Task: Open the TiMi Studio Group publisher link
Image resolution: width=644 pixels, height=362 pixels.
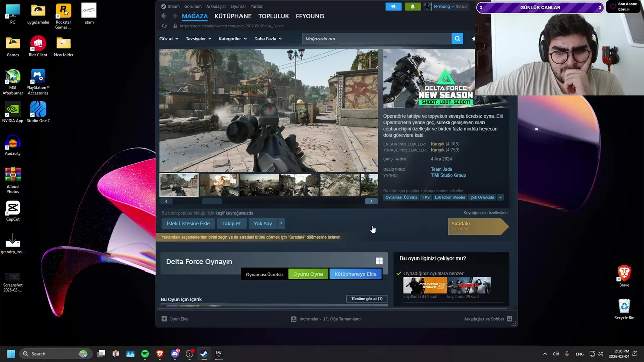Action: tap(448, 175)
